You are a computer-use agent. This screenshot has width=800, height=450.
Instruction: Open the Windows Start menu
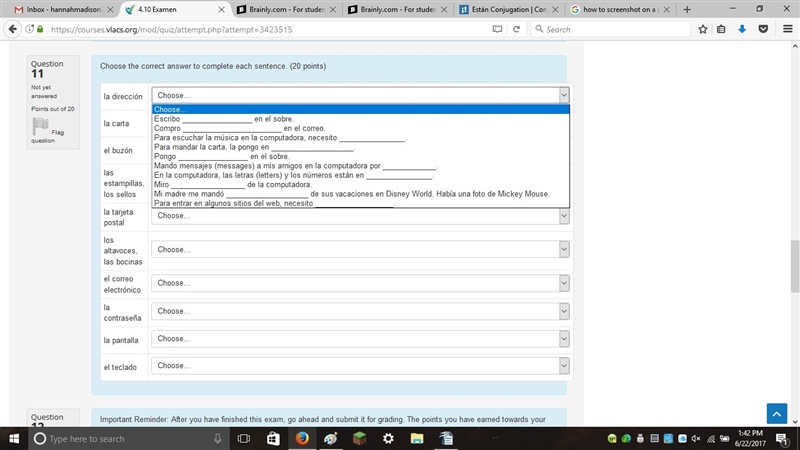(x=14, y=438)
